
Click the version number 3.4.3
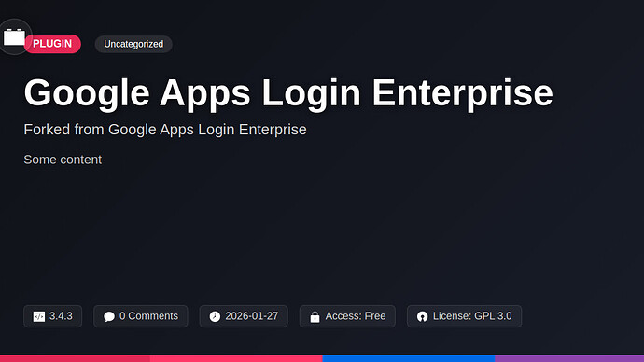[x=61, y=316]
